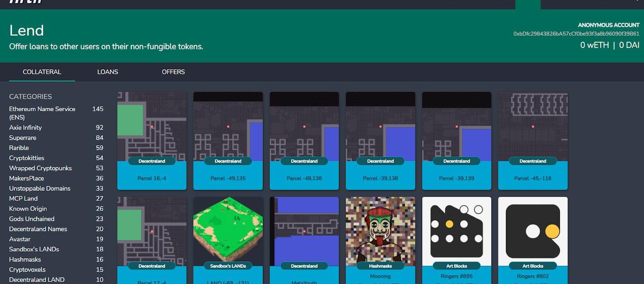
Task: Open Parcel -49,135 thumbnail
Action: pyautogui.click(x=228, y=128)
